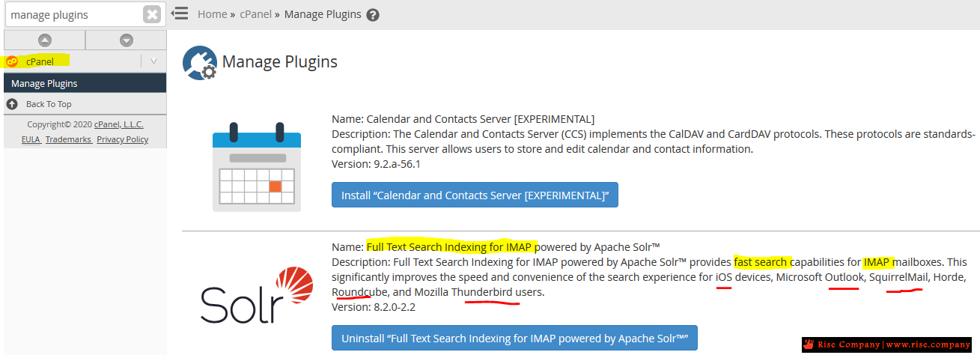The height and width of the screenshot is (355, 980).
Task: Clear the search box with the X icon
Action: (x=152, y=14)
